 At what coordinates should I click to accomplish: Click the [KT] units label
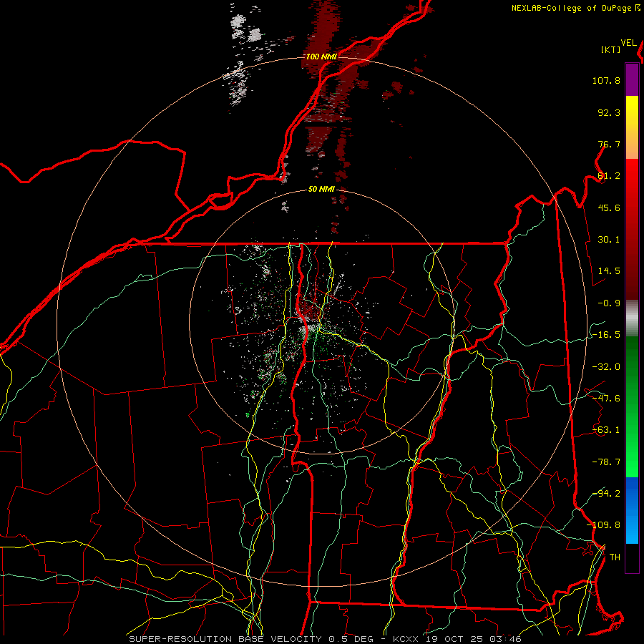pyautogui.click(x=611, y=49)
